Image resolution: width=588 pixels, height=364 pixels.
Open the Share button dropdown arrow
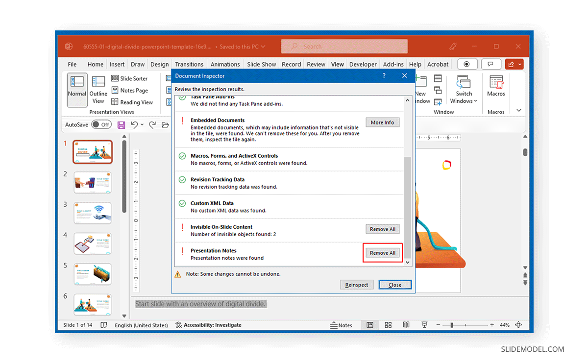coord(520,64)
